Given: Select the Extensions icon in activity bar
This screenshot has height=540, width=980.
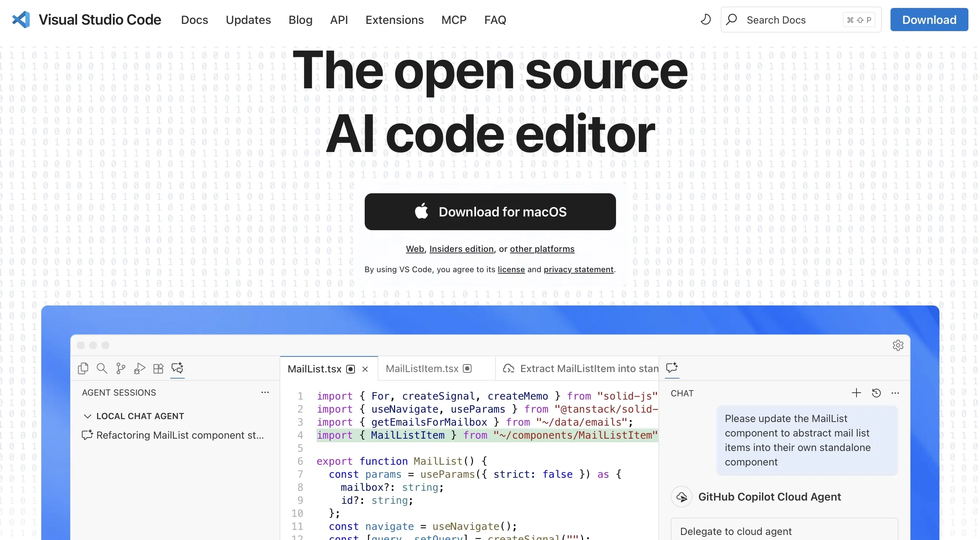Looking at the screenshot, I should point(158,368).
